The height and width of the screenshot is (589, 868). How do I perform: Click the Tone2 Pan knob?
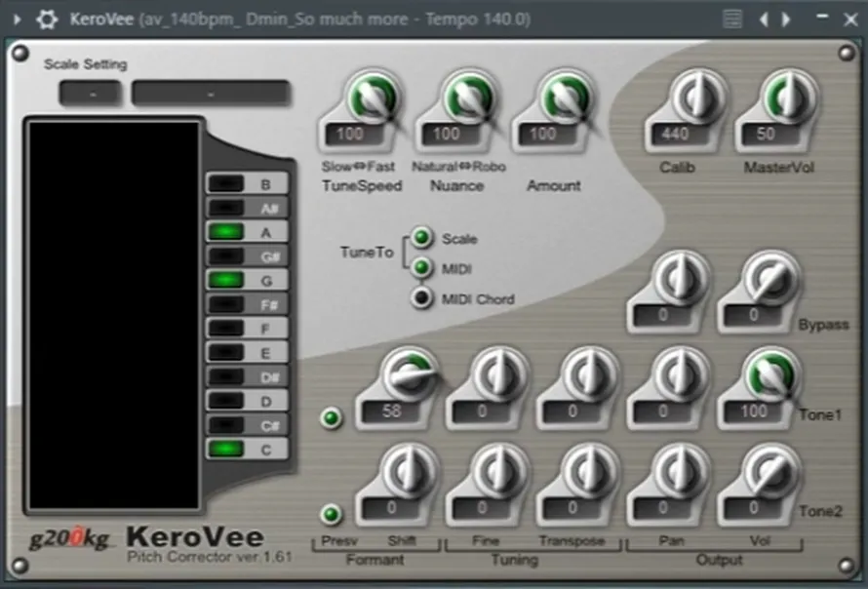(x=681, y=472)
